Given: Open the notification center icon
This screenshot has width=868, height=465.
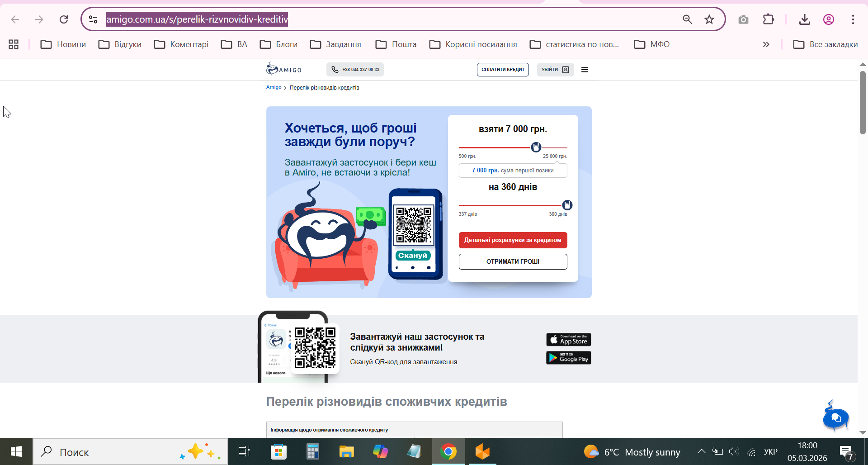Looking at the screenshot, I should click(x=846, y=452).
